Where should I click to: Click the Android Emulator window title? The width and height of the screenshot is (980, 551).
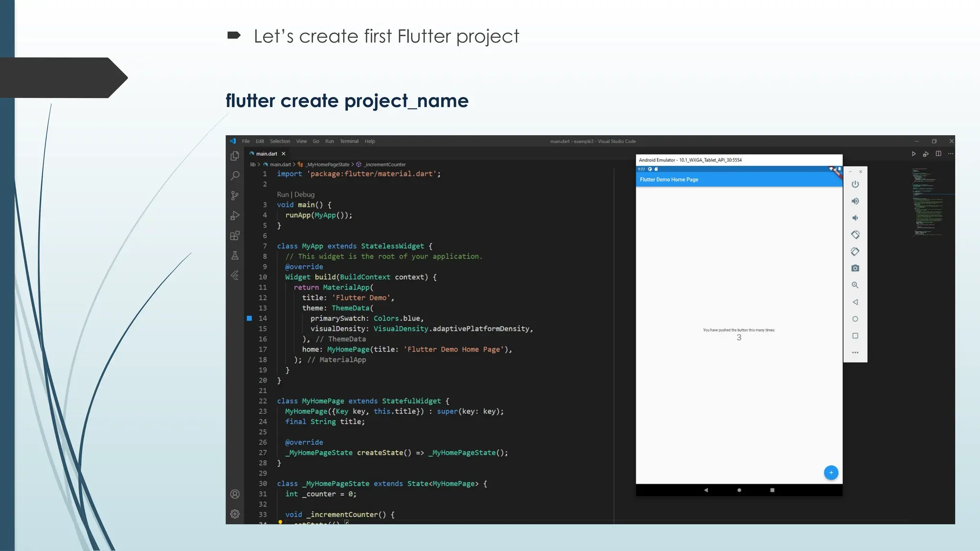pos(690,160)
